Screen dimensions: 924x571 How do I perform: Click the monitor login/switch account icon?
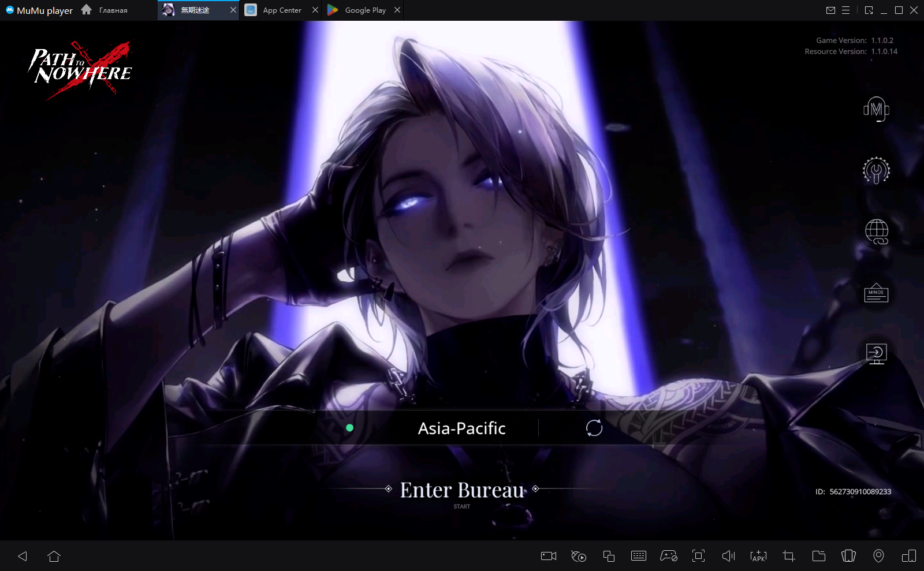(x=876, y=353)
